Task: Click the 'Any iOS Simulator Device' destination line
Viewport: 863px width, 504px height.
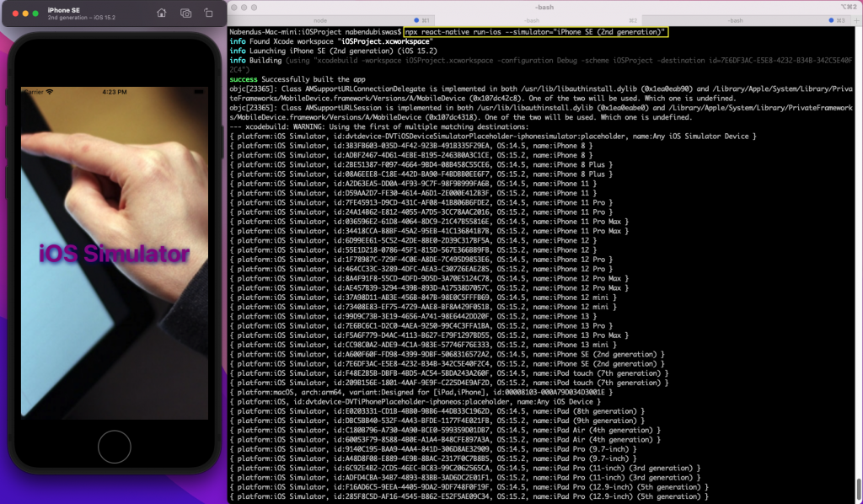Action: pyautogui.click(x=493, y=136)
